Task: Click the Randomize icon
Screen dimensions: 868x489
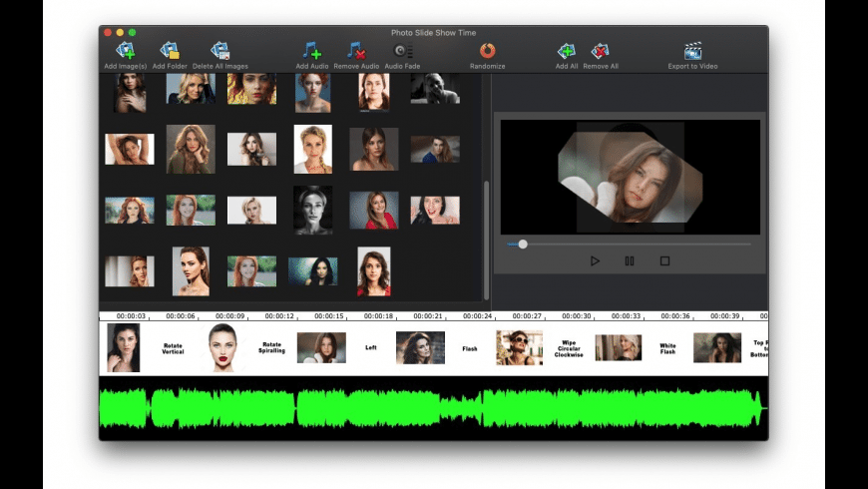Action: click(488, 51)
